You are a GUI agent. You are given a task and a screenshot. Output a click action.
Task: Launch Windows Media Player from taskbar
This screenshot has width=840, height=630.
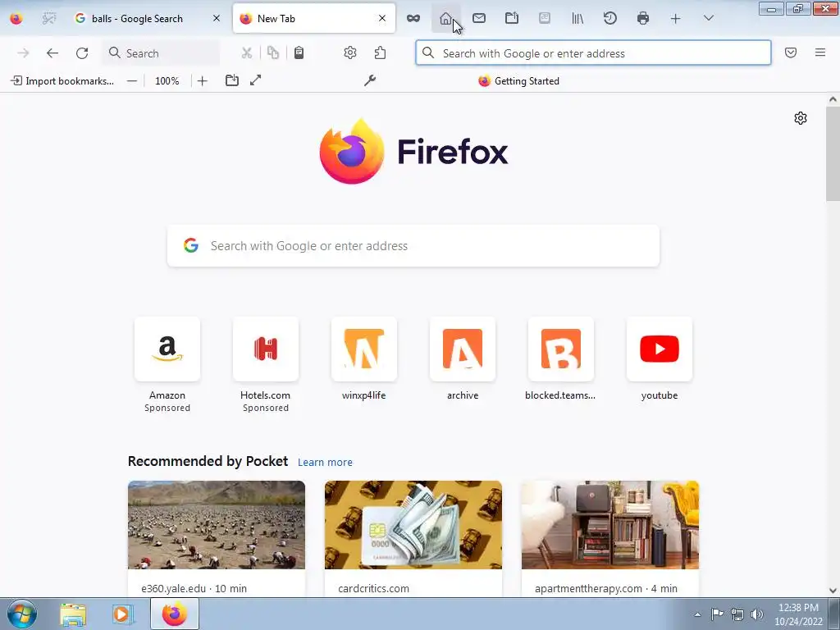click(x=121, y=614)
